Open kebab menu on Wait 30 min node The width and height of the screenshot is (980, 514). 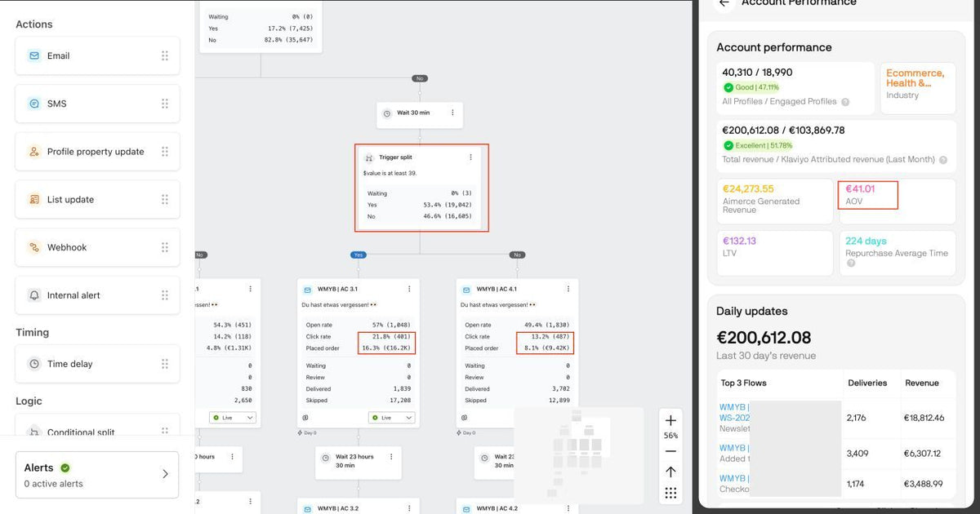coord(452,113)
